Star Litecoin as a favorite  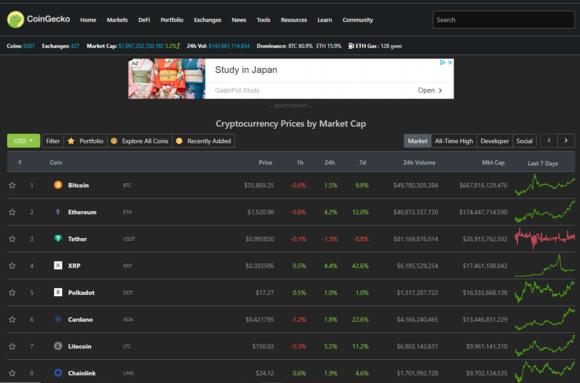coord(12,346)
